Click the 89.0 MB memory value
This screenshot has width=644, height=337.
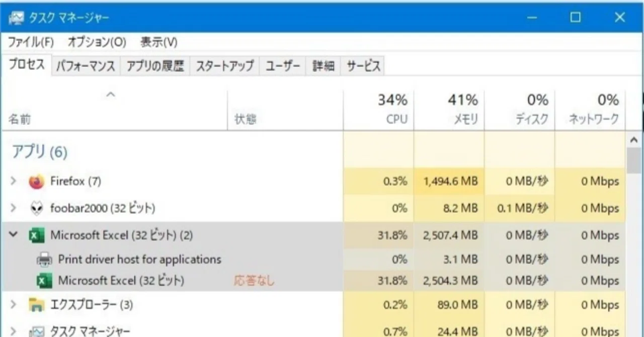click(458, 305)
